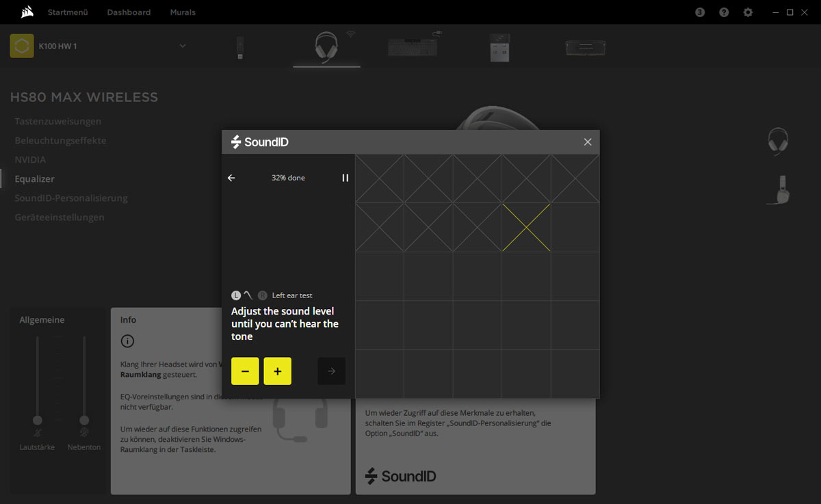821x504 pixels.
Task: Click the USB dongle device icon
Action: [x=240, y=47]
